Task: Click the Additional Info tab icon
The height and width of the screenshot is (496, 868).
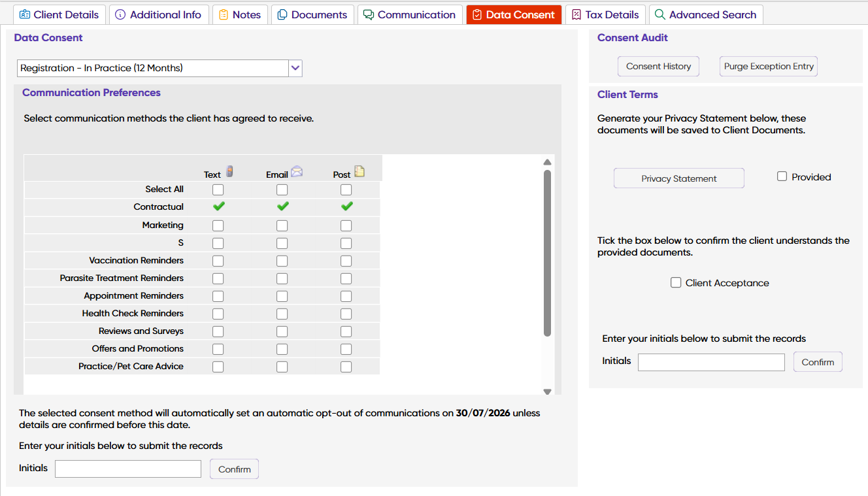Action: [120, 14]
